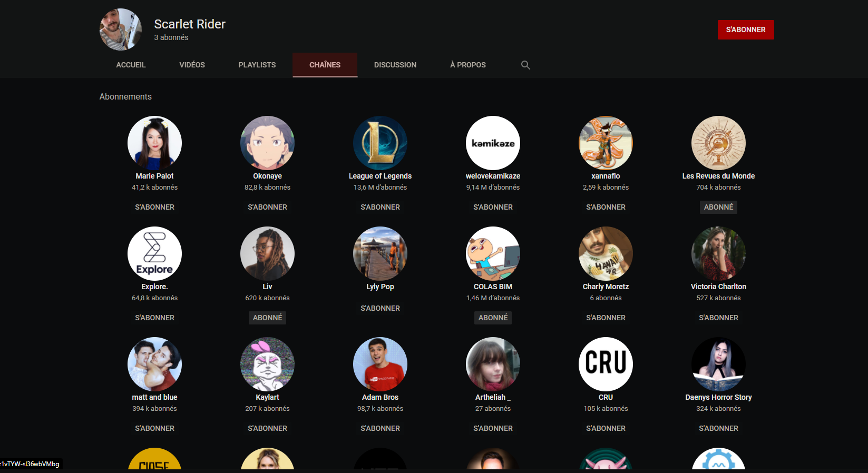Open Daenys Horror Story channel avatar
Viewport: 868px width, 473px height.
click(718, 364)
